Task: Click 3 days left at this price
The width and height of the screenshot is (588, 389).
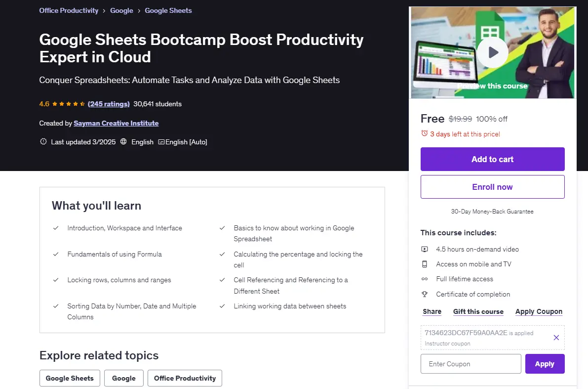Action: coord(465,134)
